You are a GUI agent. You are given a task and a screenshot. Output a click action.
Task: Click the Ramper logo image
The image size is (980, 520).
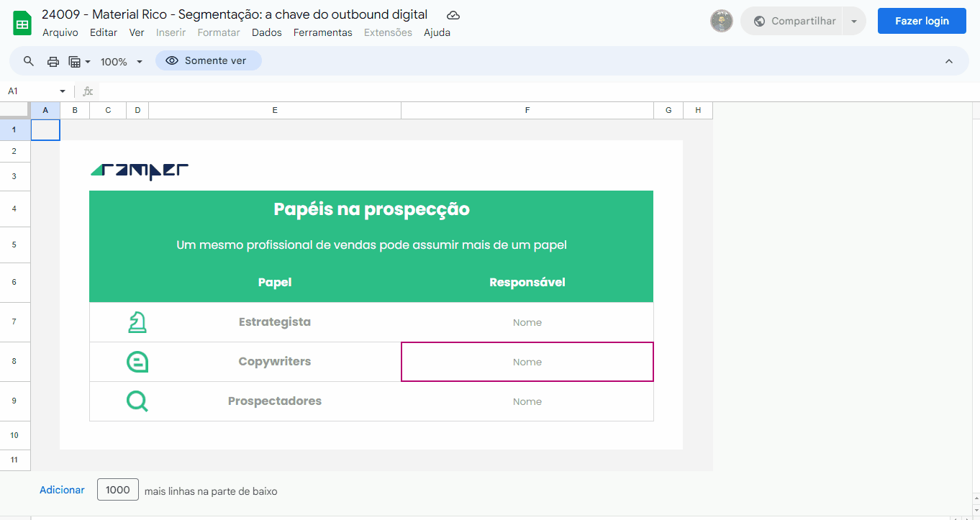click(x=140, y=170)
